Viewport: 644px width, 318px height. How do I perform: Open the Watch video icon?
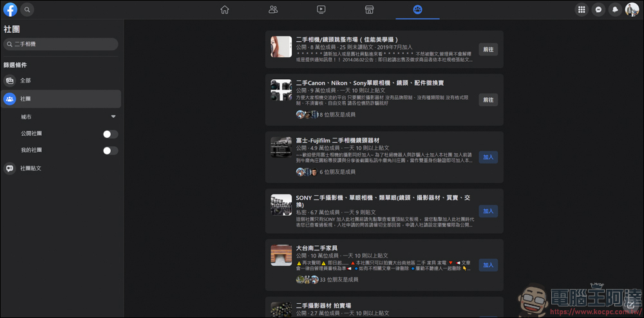point(321,10)
